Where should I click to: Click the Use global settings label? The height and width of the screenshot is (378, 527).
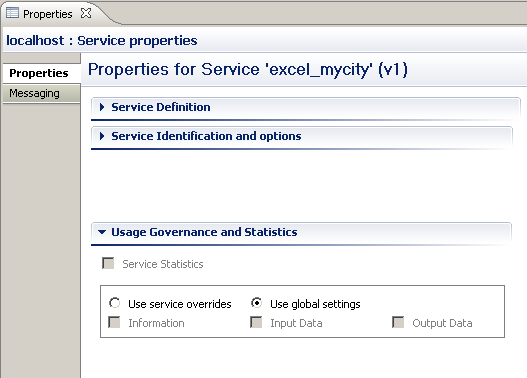click(x=315, y=304)
